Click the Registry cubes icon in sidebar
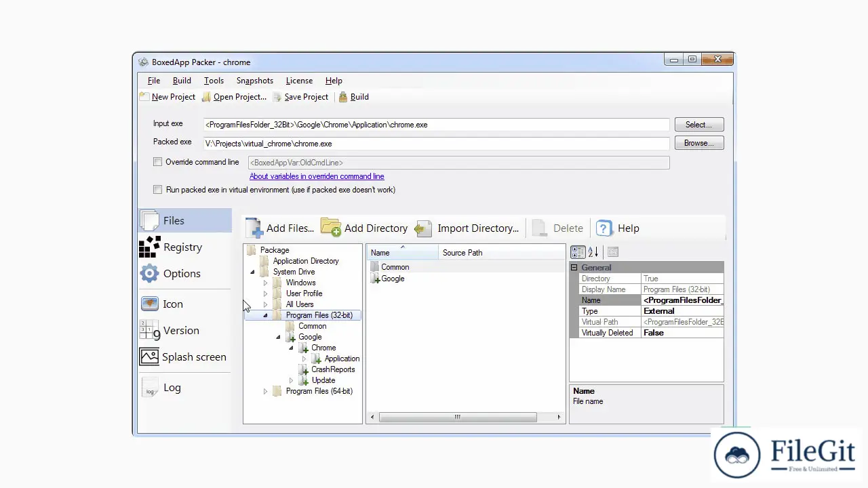 click(149, 247)
